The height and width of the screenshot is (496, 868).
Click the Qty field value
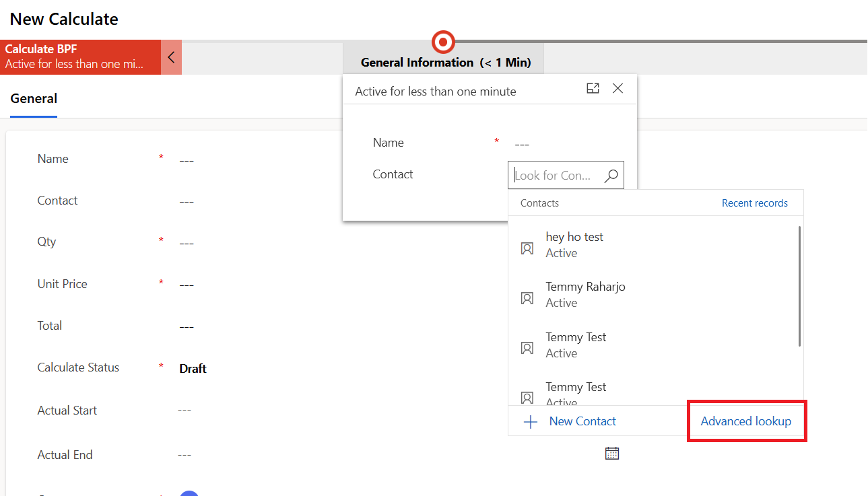[187, 243]
